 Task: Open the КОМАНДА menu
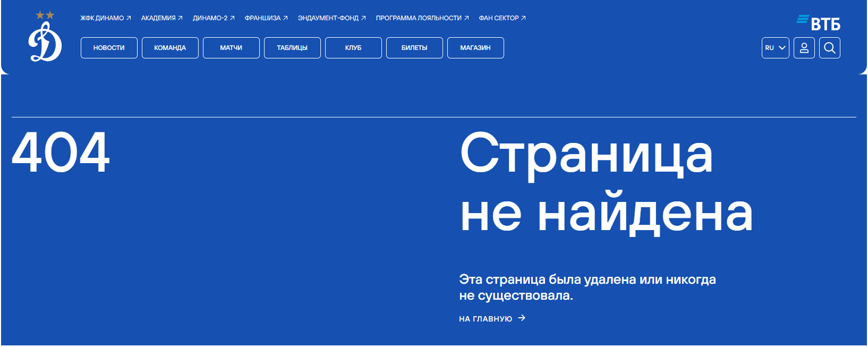[170, 48]
